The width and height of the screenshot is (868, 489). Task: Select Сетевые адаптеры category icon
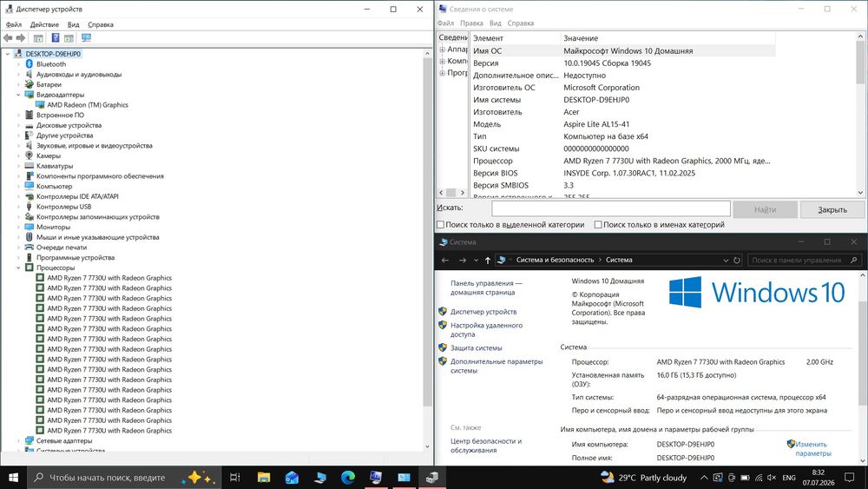pyautogui.click(x=30, y=441)
